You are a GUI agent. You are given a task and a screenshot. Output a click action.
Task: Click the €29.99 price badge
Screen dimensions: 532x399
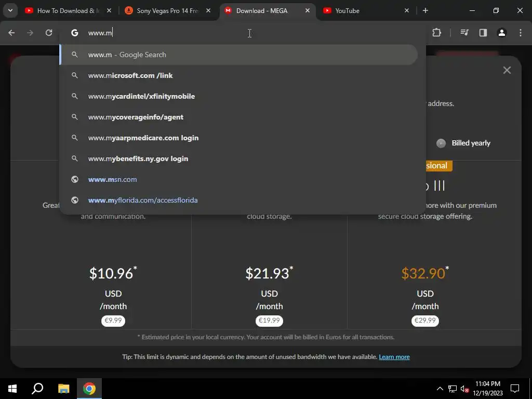(425, 321)
